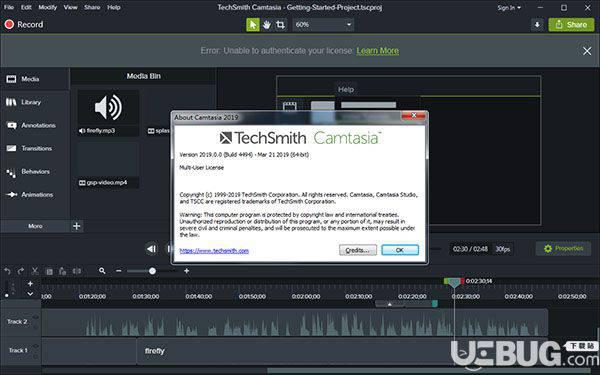Open the Share menu
This screenshot has height=375, width=600.
(x=92, y=7)
